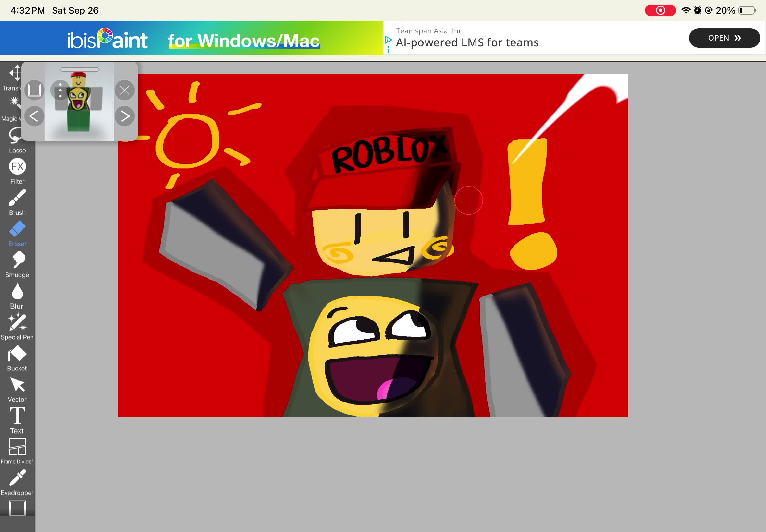Screen dimensions: 766x532
Task: Select the Smudge tool
Action: 17,265
